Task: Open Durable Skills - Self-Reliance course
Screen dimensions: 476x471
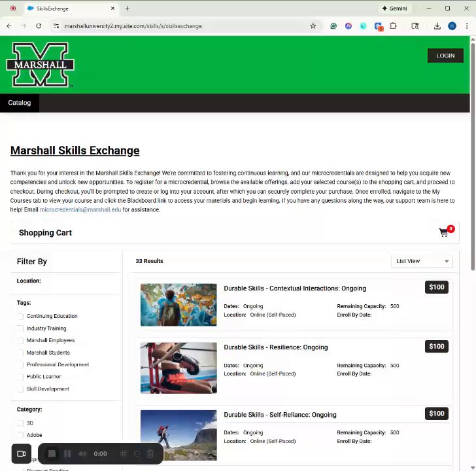Action: (x=280, y=415)
